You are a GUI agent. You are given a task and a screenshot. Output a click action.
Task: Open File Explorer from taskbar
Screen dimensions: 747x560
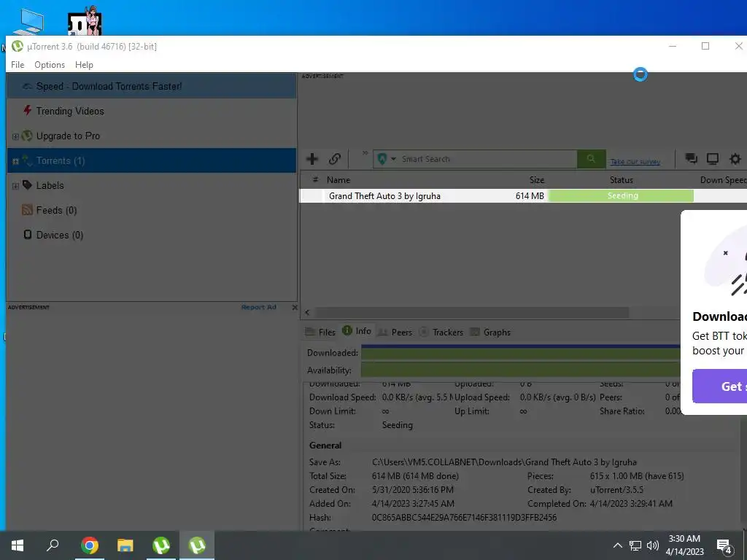tap(125, 545)
